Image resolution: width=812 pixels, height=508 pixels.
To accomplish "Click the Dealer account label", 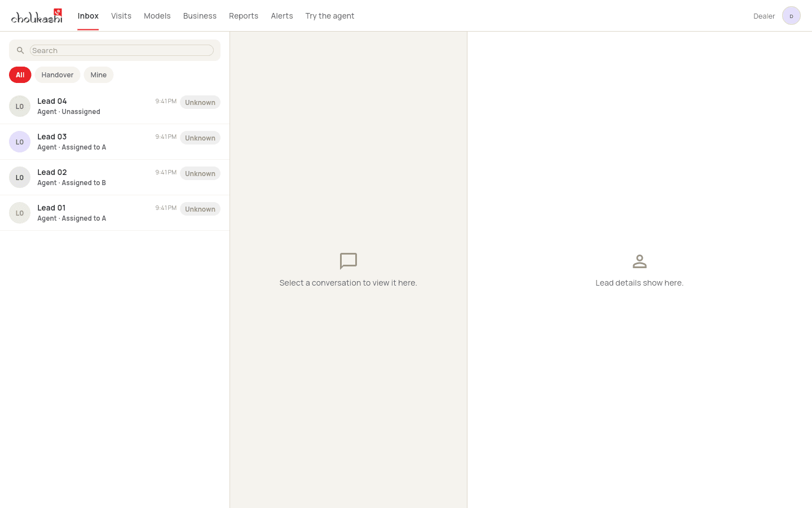I will coord(764,16).
